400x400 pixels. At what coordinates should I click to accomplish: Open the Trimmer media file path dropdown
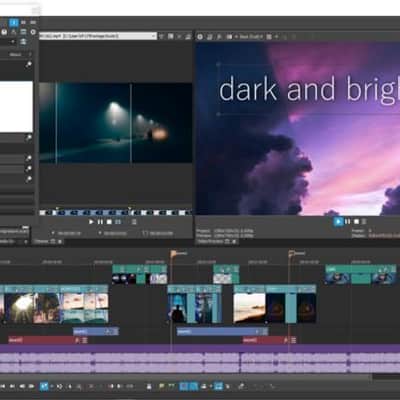154,36
